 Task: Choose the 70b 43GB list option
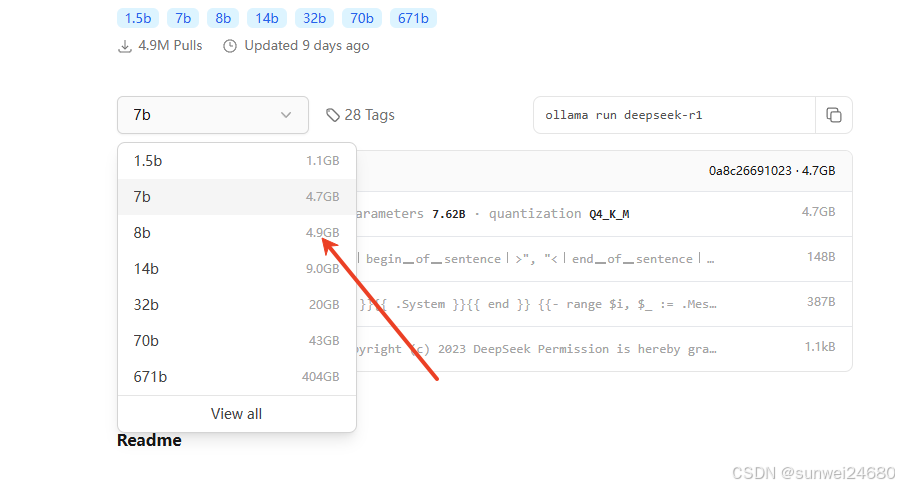click(237, 341)
